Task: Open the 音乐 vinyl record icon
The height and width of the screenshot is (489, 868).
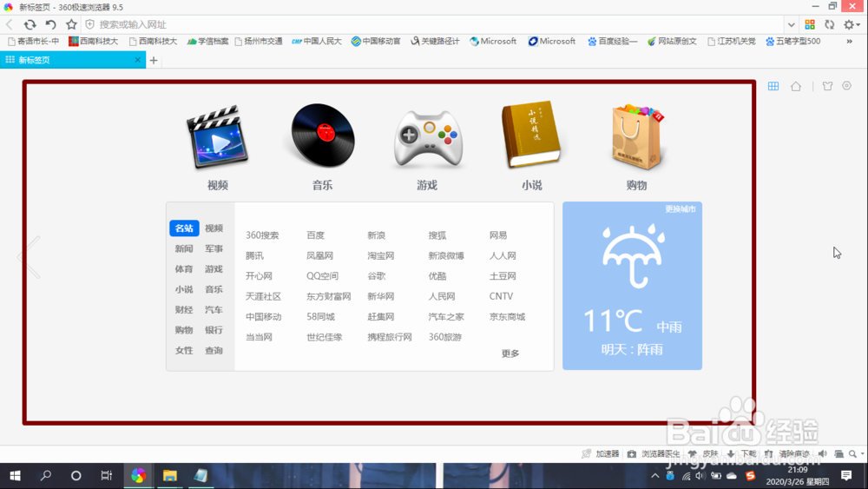Action: (x=323, y=135)
